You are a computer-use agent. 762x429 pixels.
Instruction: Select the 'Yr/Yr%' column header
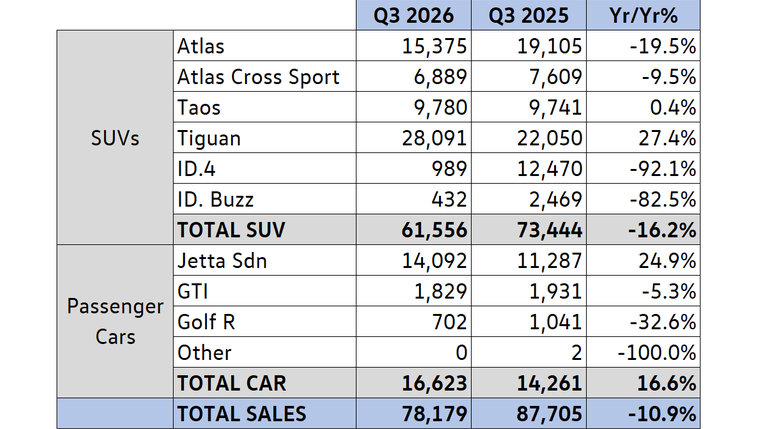point(643,15)
